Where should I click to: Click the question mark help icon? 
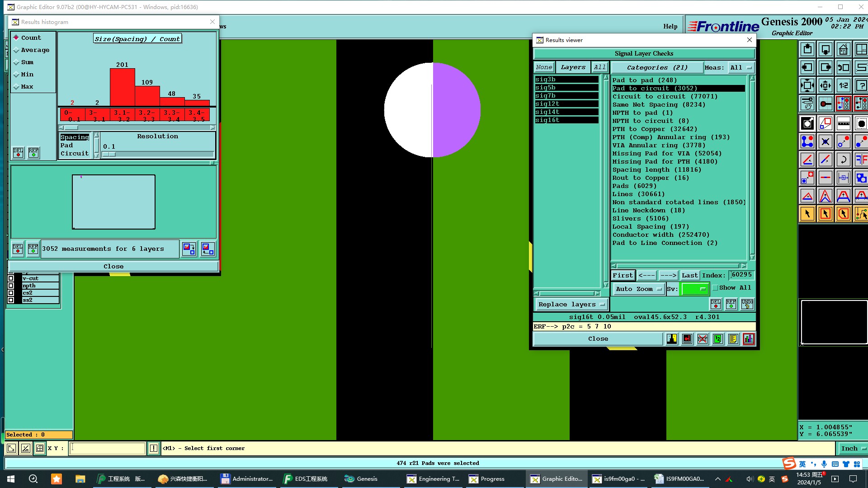(861, 85)
